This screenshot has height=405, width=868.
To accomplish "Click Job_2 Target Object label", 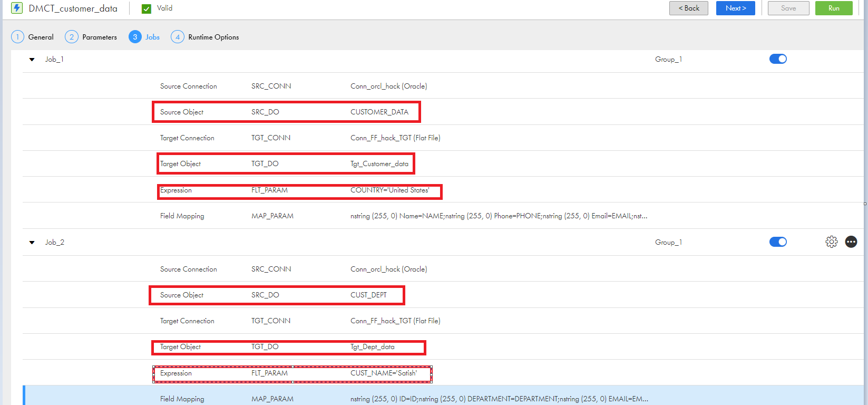I will (180, 346).
